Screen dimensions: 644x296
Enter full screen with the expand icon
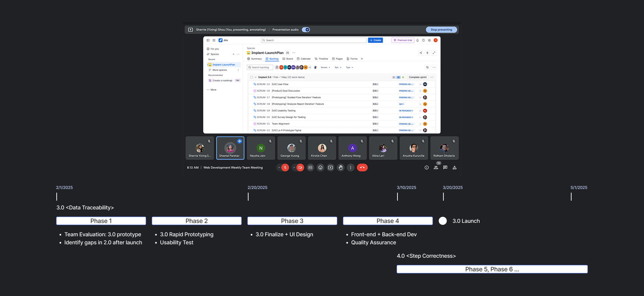tap(434, 53)
